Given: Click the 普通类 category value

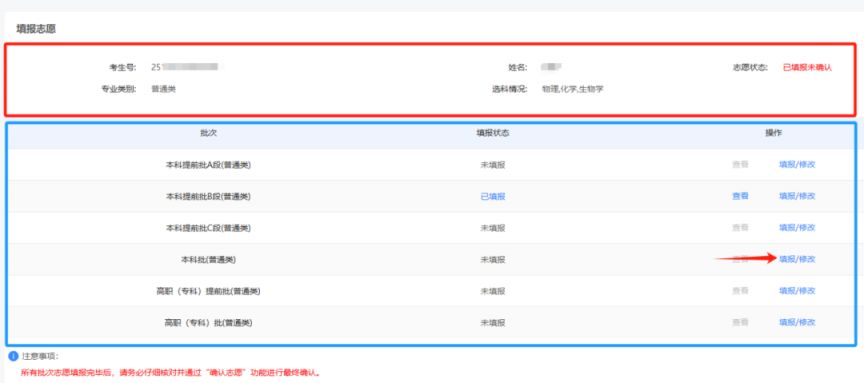Looking at the screenshot, I should (x=163, y=89).
